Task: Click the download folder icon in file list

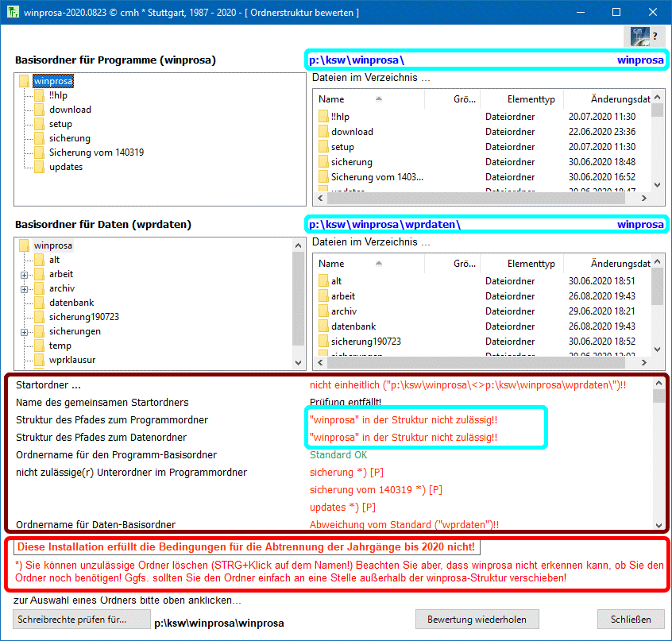Action: click(x=323, y=132)
